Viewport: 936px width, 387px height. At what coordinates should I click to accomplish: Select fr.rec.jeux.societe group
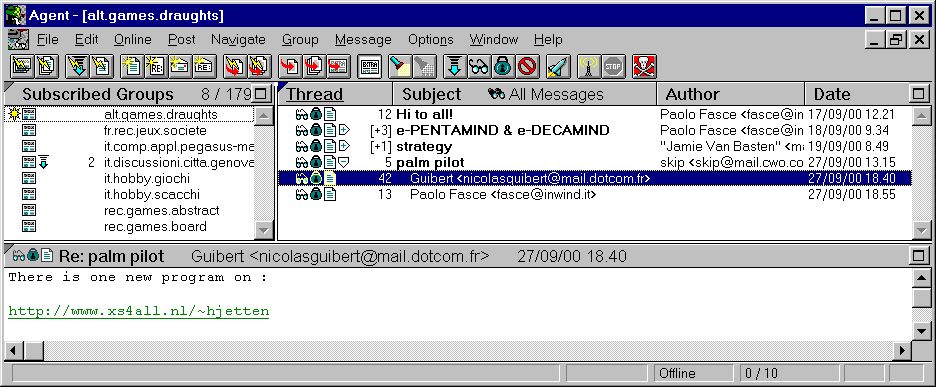(x=130, y=130)
